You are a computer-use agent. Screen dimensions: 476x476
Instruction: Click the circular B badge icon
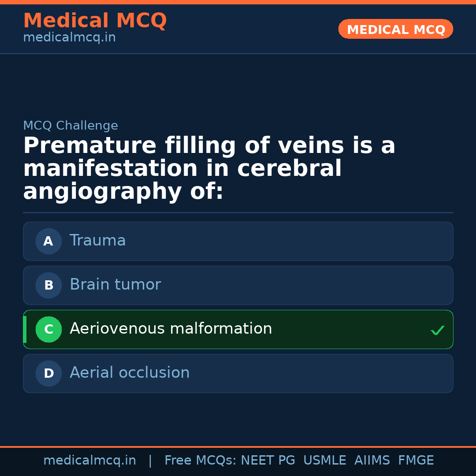(x=48, y=285)
